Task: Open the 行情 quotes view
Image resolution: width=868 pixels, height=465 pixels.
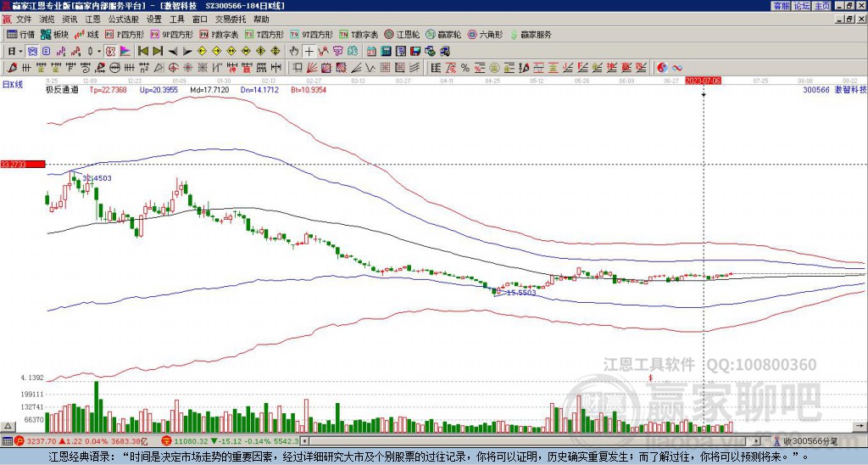Action: coord(20,34)
